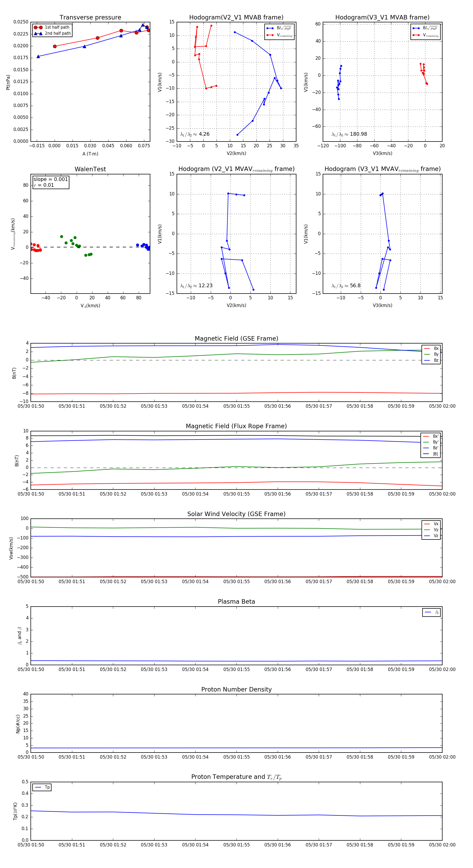Click the 'Transverse pressure' plot title
Image resolution: width=473 pixels, height=868 pixels.
90,18
